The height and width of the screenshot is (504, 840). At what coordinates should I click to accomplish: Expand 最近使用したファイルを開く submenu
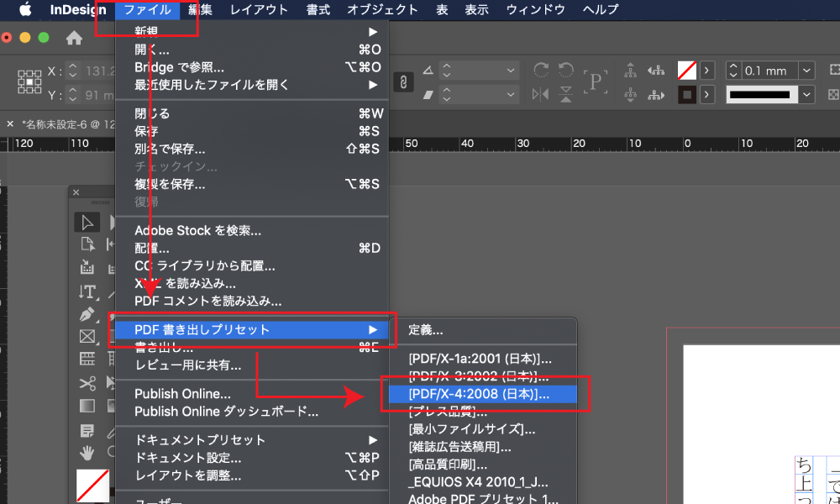(x=252, y=85)
